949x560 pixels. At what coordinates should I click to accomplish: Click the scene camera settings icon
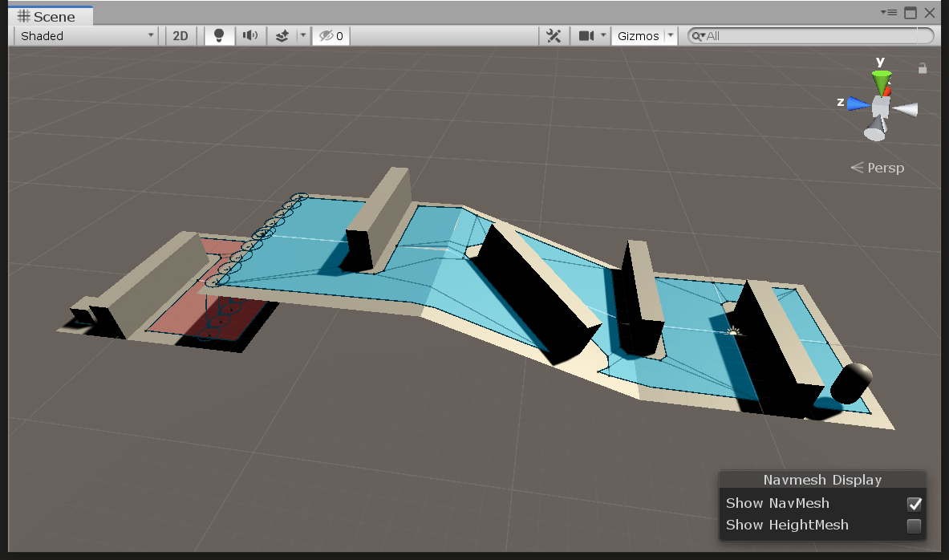coord(586,36)
